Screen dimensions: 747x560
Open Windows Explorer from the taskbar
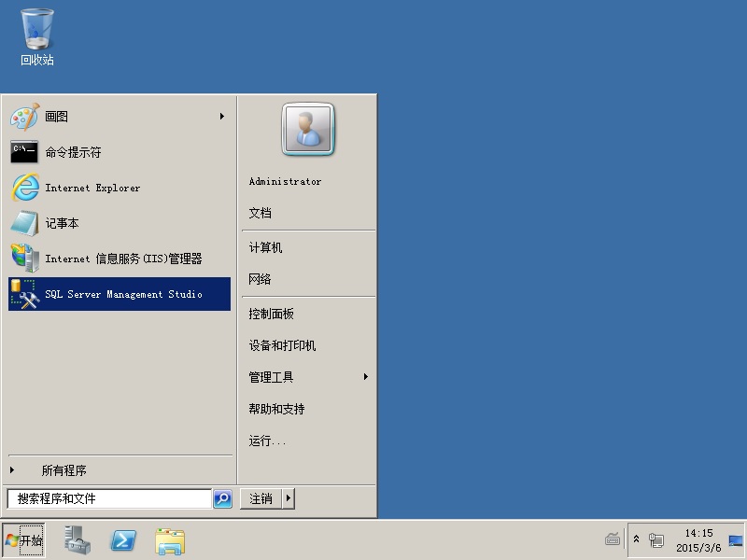tap(170, 540)
